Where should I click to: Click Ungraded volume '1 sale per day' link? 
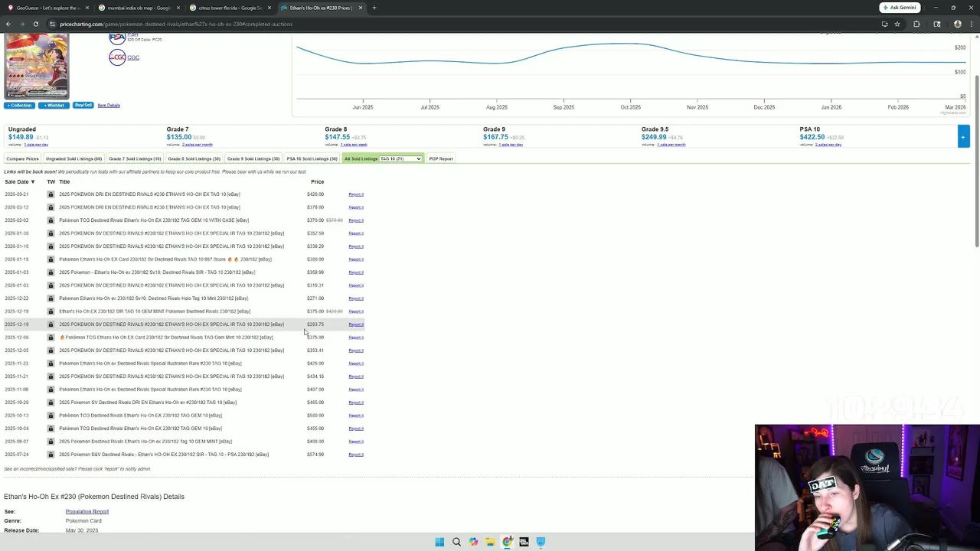[36, 145]
